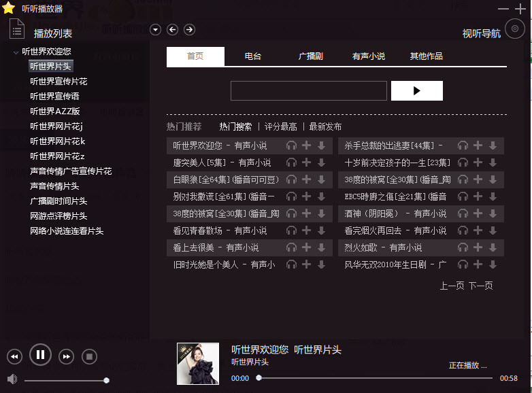Listen to 看见青春散场 via headphone icon

(x=291, y=230)
